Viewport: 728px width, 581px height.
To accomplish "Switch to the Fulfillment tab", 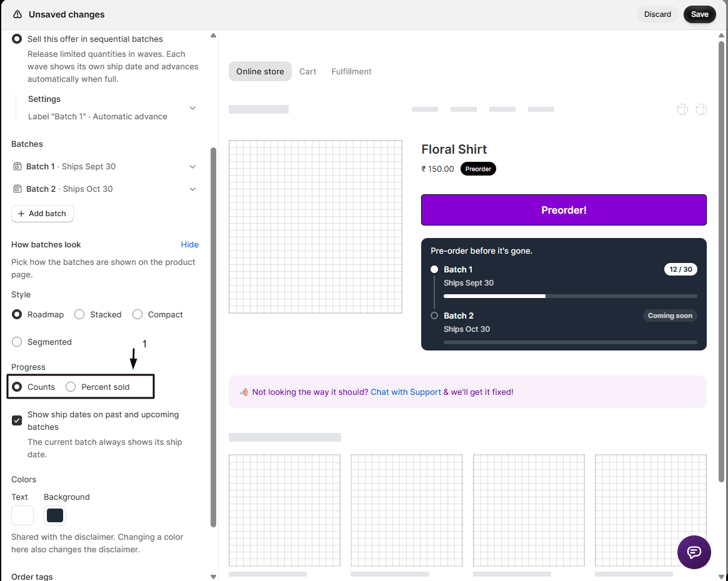I will pyautogui.click(x=351, y=71).
